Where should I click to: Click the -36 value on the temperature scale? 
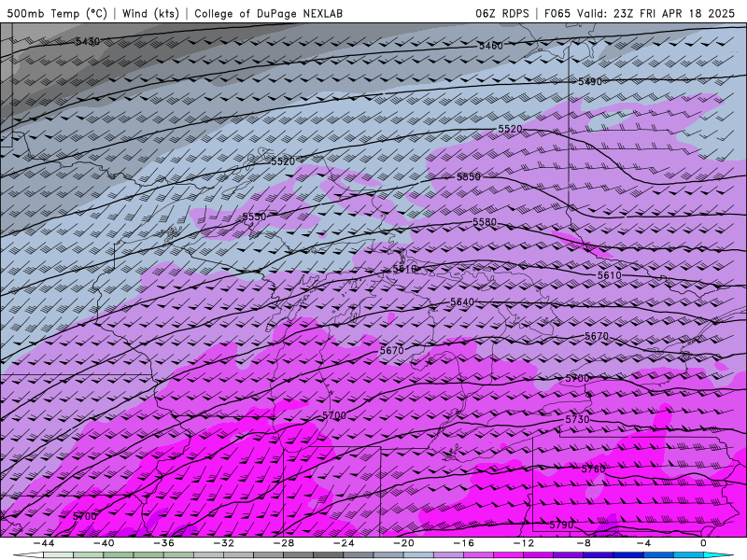[163, 543]
